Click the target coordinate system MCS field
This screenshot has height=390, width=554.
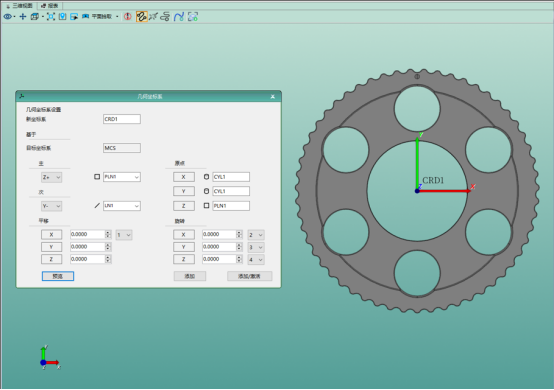tap(122, 148)
